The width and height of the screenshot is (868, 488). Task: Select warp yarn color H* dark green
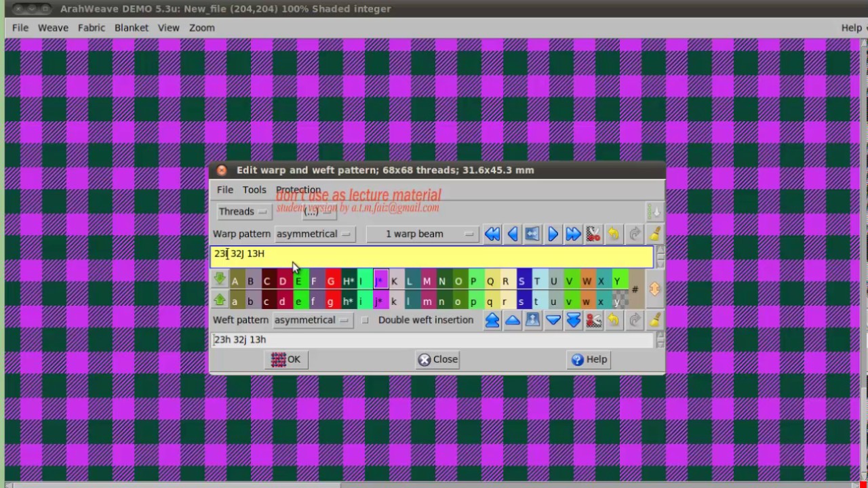[x=348, y=281]
